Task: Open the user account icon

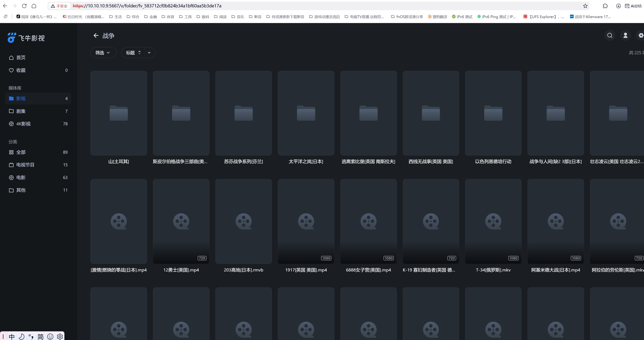Action: point(625,35)
